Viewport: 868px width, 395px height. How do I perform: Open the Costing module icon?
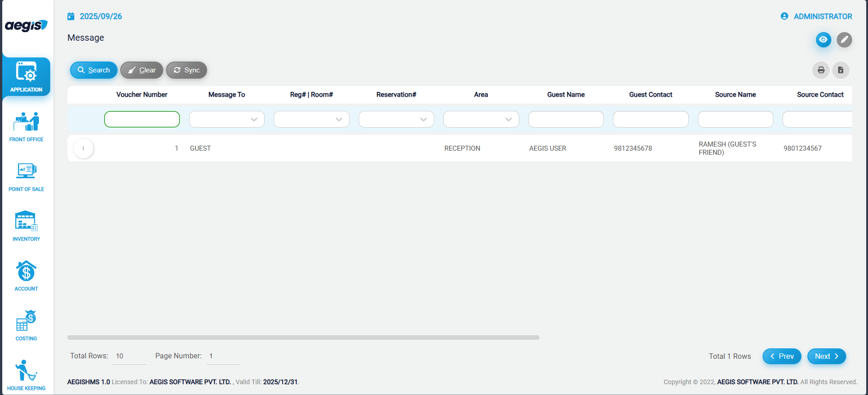coord(26,321)
